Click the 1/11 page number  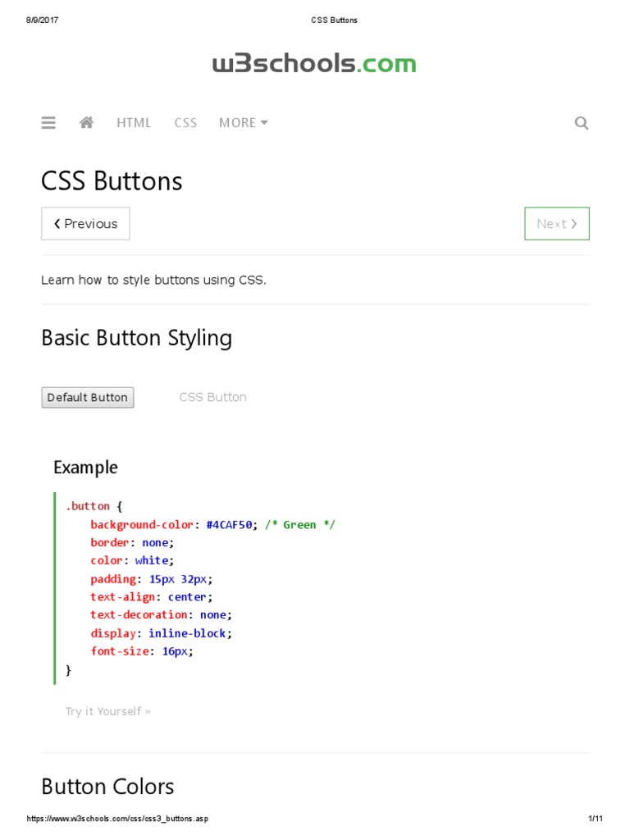(596, 819)
